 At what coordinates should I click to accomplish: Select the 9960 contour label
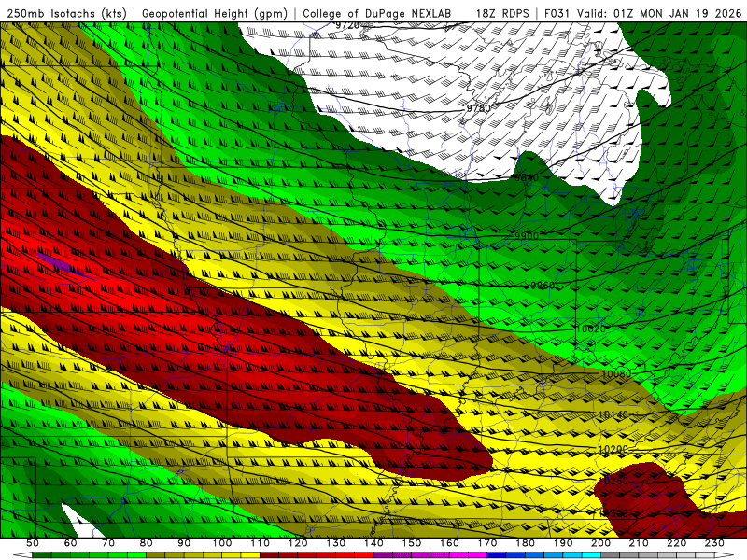pos(543,286)
